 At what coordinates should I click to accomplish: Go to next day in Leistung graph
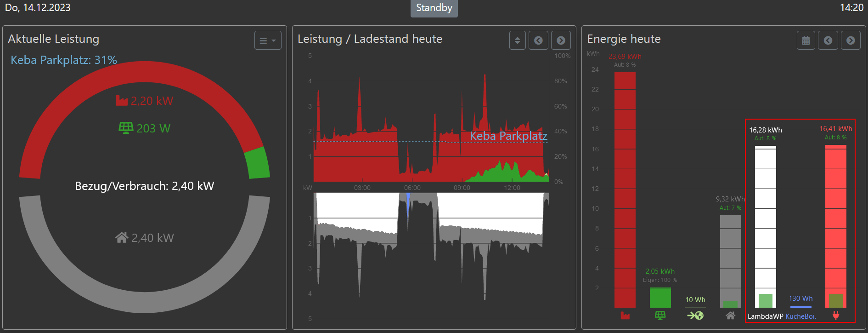pyautogui.click(x=561, y=40)
